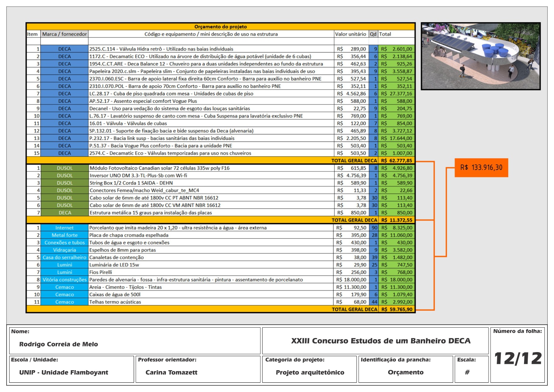Select the orange grand total R$ 133.916,30 box
This screenshot has height=392, width=554.
coord(481,167)
